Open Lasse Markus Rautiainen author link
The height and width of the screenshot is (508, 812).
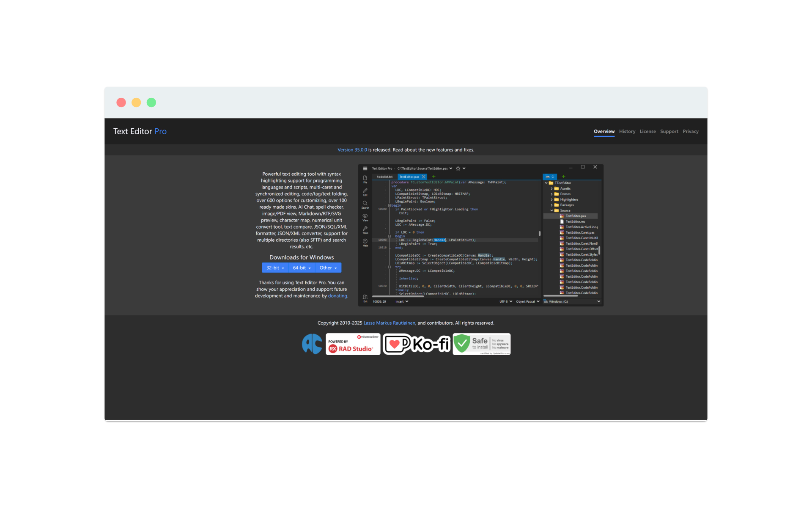[389, 323]
